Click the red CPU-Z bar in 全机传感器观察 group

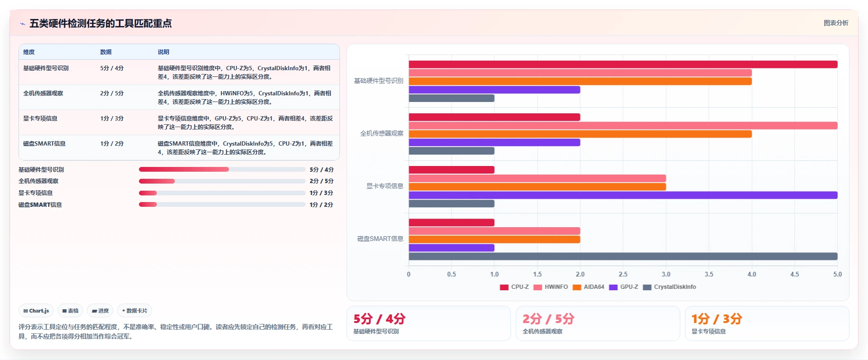pyautogui.click(x=494, y=117)
